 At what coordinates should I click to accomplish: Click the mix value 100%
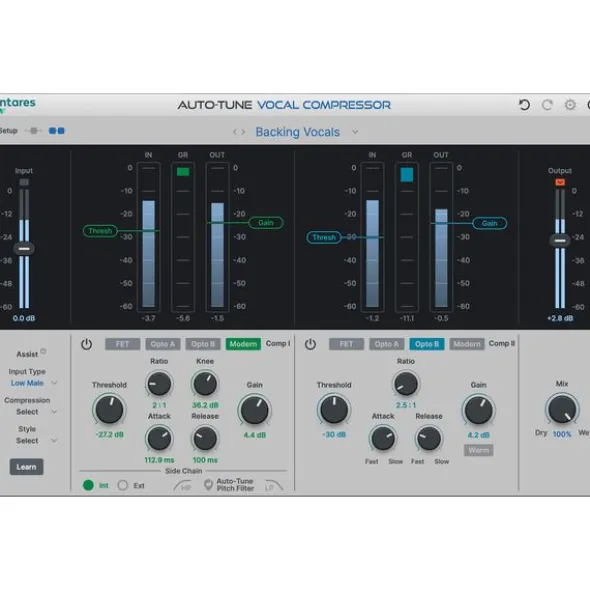562,434
